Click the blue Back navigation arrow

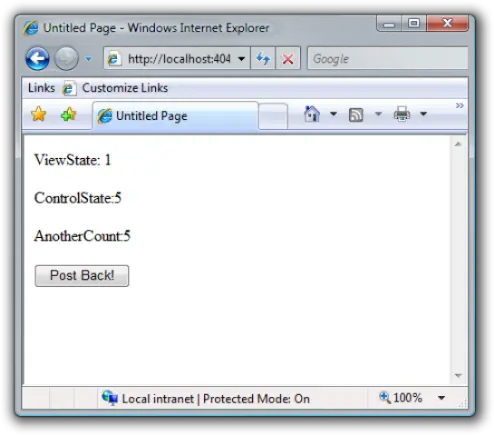click(37, 59)
